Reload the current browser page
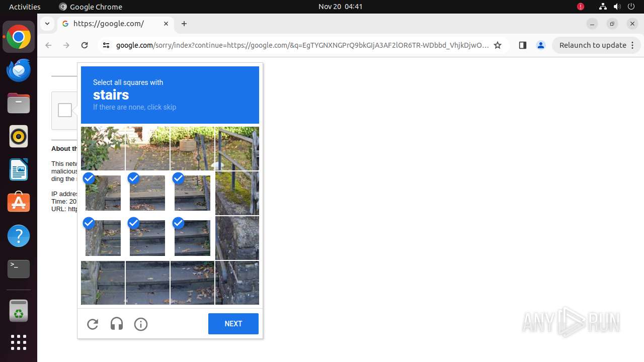Viewport: 644px width, 362px height. [x=85, y=45]
